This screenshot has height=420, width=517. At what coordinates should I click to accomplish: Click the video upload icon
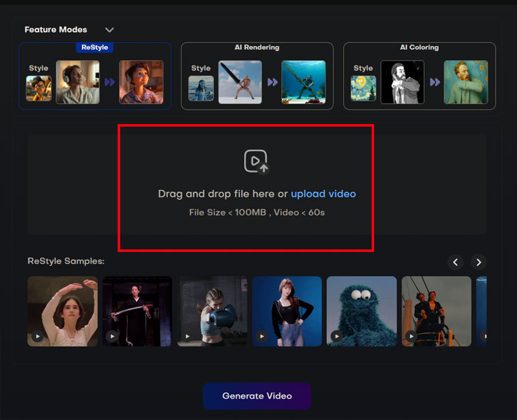[x=256, y=162]
